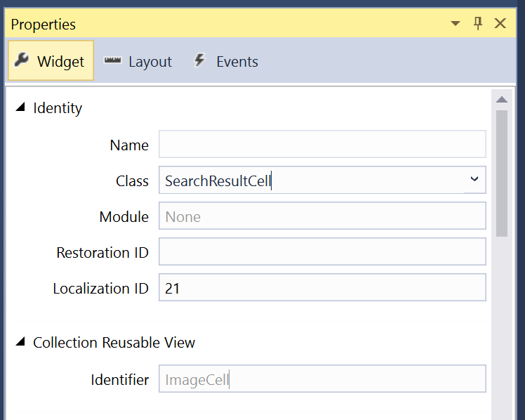Click the scrollbar track below the thumb
This screenshot has width=525, height=420.
[501, 323]
